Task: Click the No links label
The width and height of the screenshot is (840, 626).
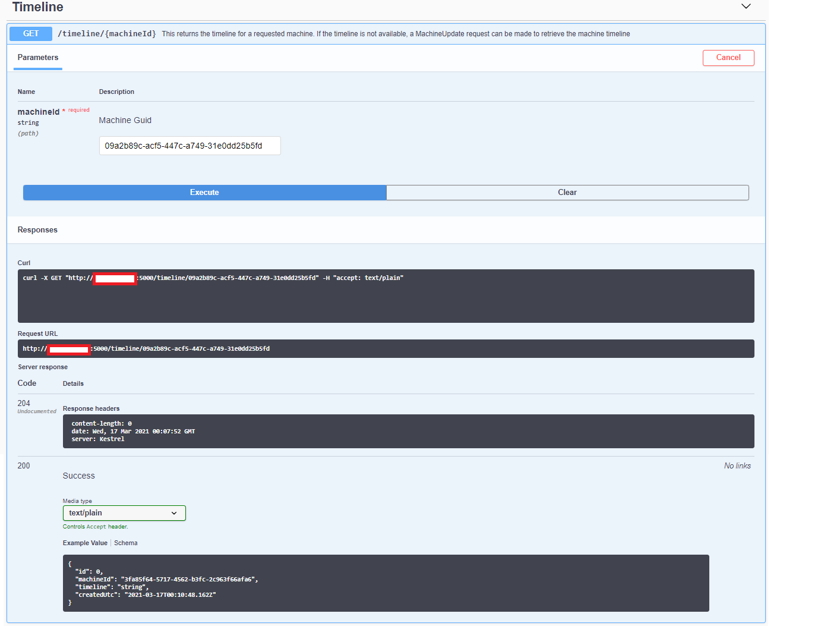Action: tap(737, 465)
